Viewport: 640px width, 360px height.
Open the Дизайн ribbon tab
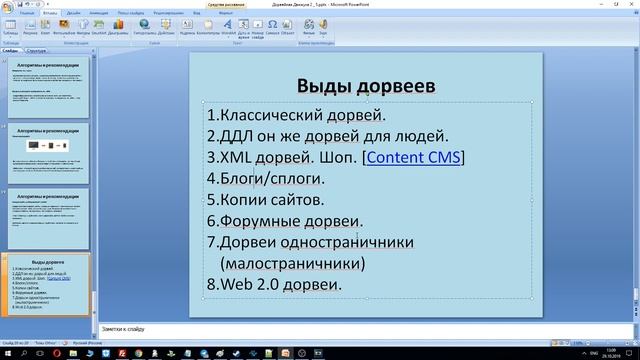coord(73,13)
